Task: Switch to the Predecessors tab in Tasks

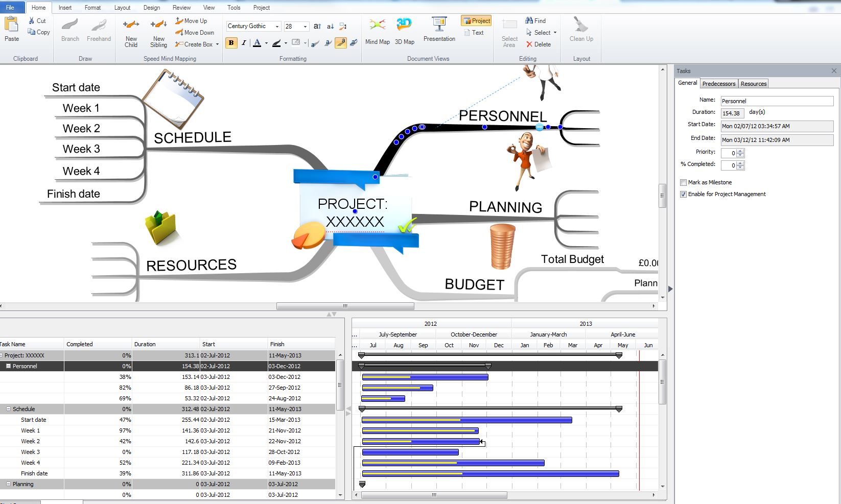Action: coord(718,84)
